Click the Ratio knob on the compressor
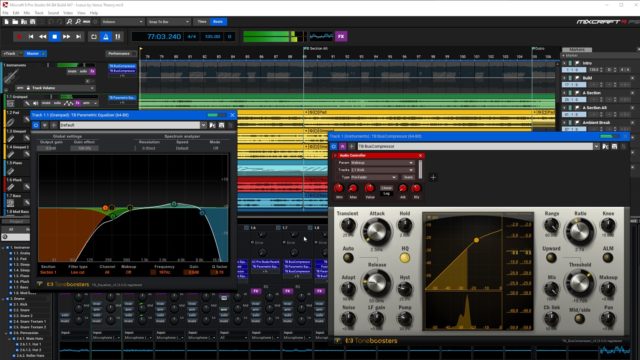 point(579,231)
